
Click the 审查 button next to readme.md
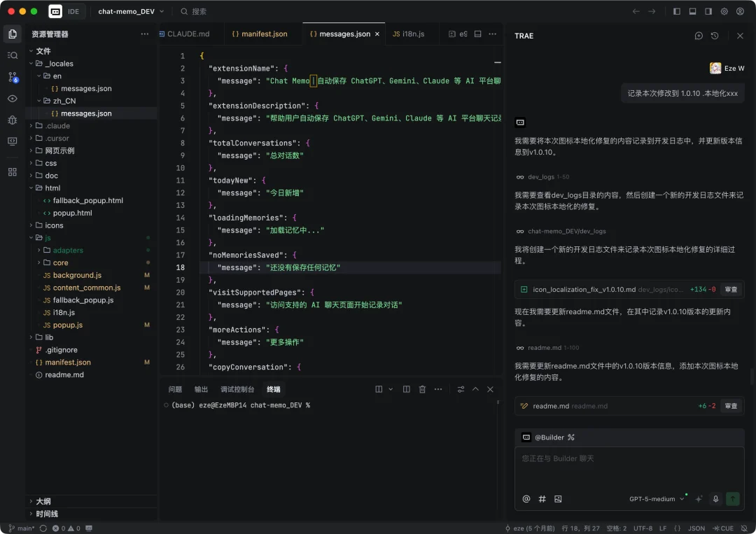pyautogui.click(x=730, y=405)
